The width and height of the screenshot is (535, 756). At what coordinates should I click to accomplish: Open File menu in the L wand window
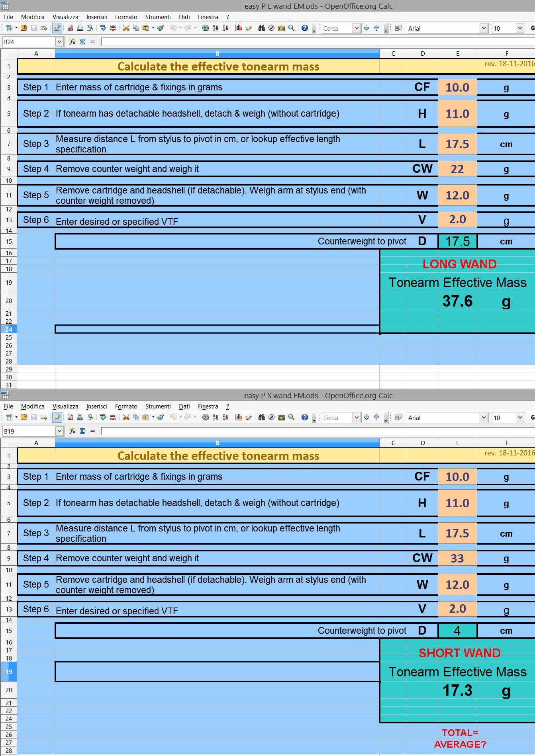click(8, 17)
